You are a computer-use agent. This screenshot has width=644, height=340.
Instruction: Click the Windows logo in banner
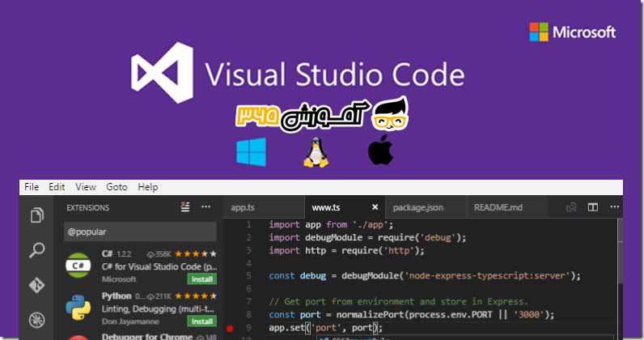tap(251, 151)
